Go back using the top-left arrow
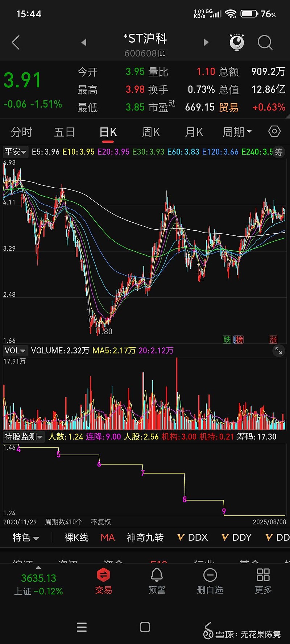 [16, 43]
